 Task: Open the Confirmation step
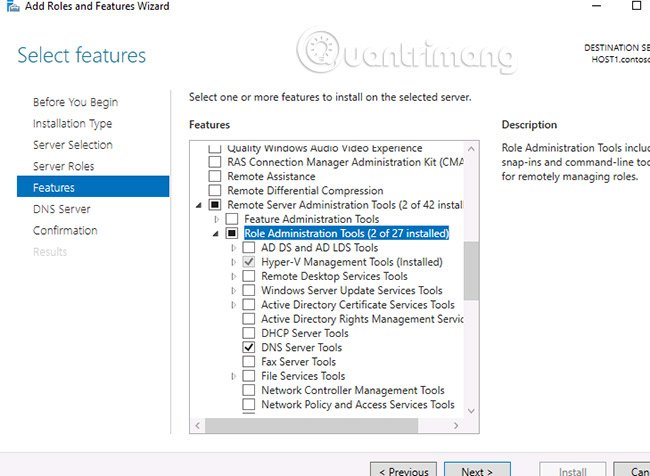tap(65, 231)
